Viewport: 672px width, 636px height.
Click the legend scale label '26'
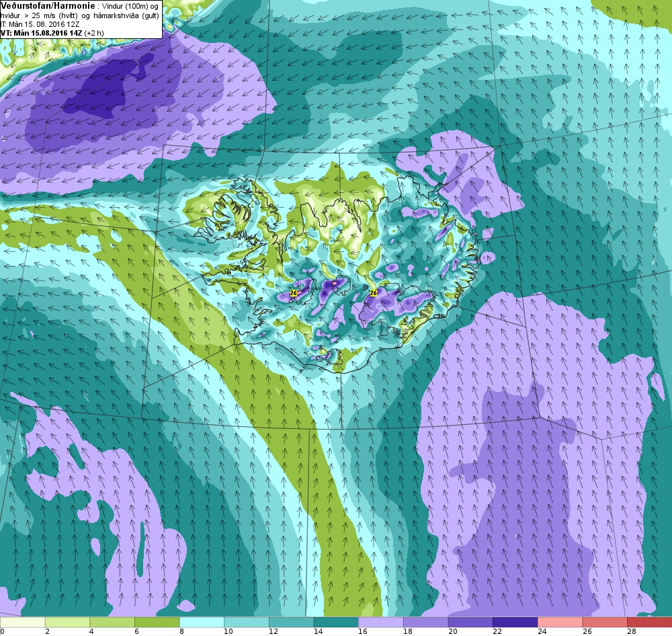click(x=587, y=631)
